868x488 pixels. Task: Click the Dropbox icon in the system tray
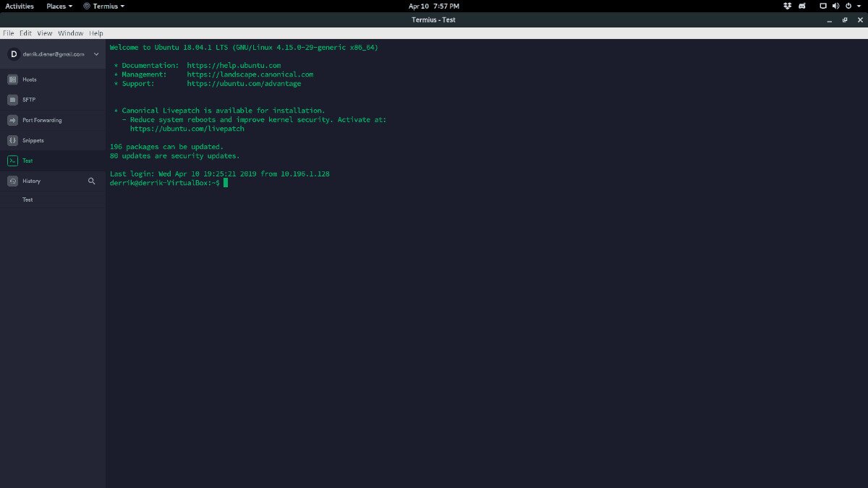(x=787, y=6)
